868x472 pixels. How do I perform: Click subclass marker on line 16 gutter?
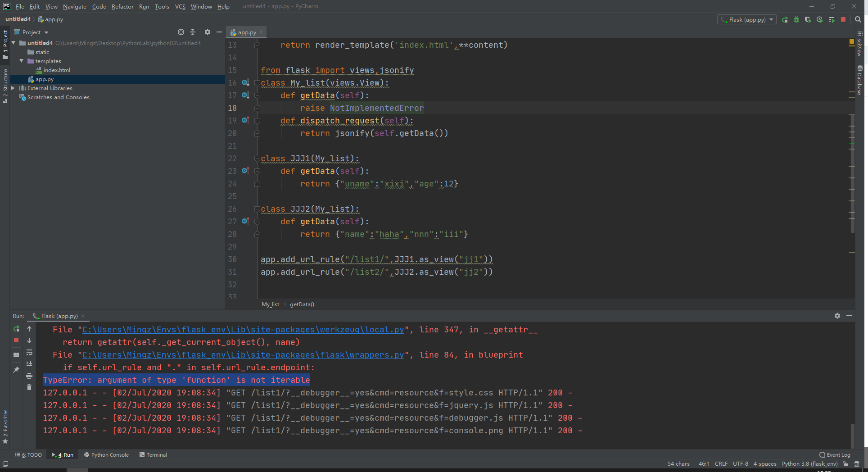pos(245,82)
